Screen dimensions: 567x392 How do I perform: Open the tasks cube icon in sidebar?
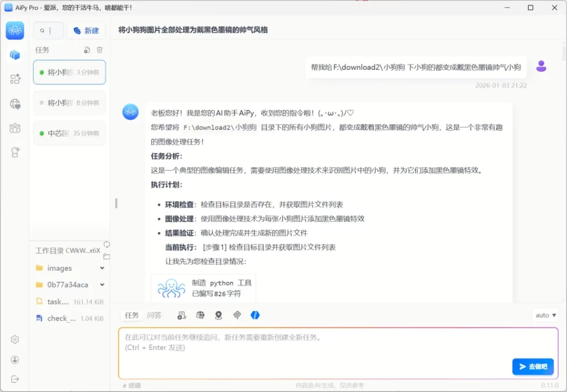tap(15, 55)
